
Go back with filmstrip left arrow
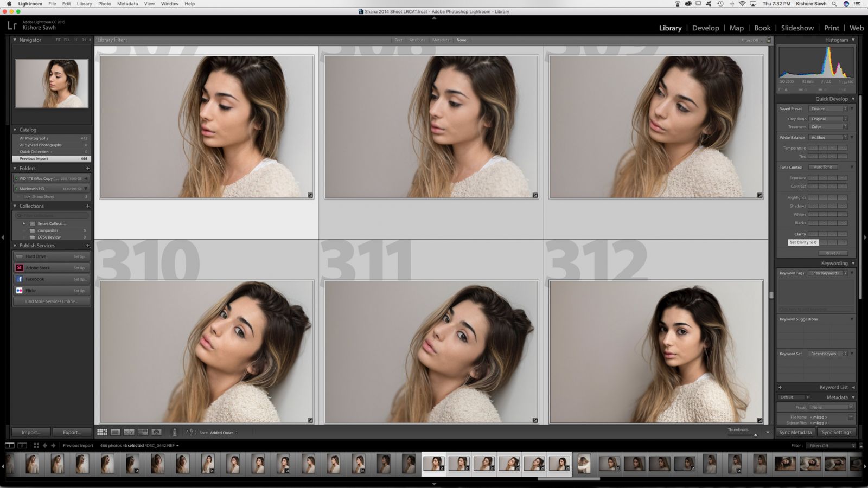[x=45, y=446]
